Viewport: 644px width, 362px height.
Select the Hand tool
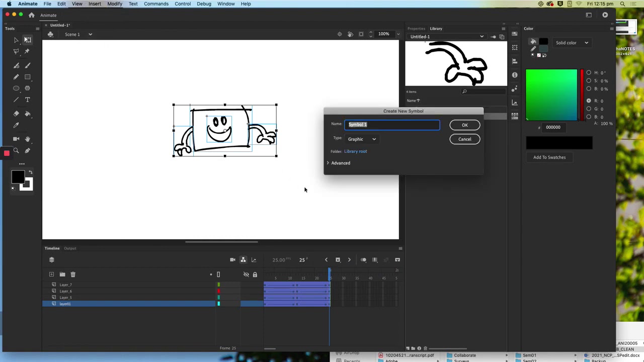click(x=28, y=139)
